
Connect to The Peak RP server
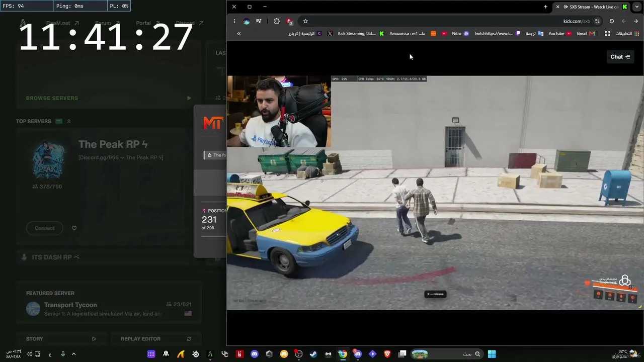44,228
